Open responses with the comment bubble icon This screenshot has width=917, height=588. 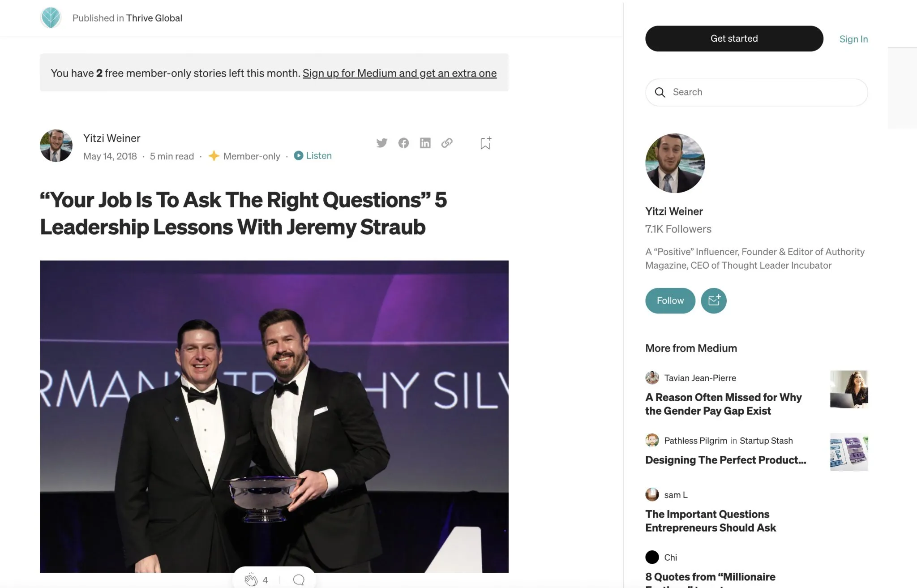[299, 579]
